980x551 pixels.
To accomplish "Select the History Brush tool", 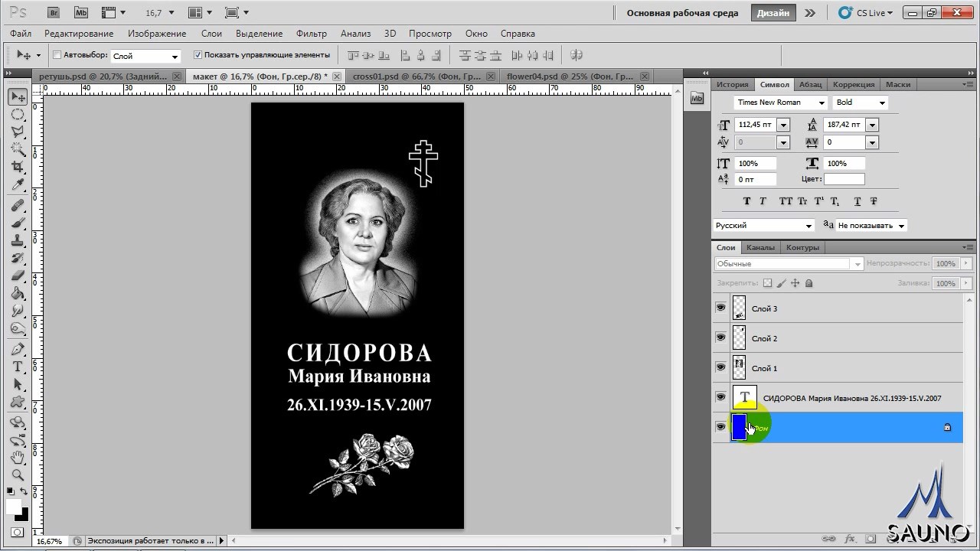I will pyautogui.click(x=18, y=259).
